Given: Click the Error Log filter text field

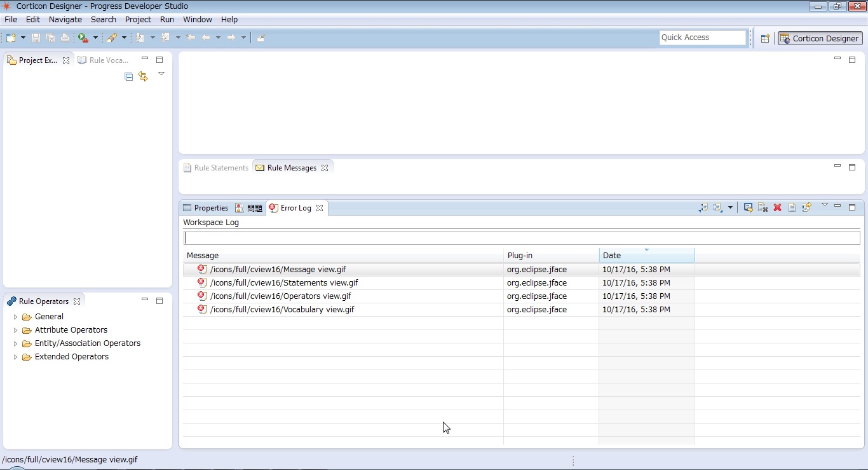Looking at the screenshot, I should click(522, 238).
